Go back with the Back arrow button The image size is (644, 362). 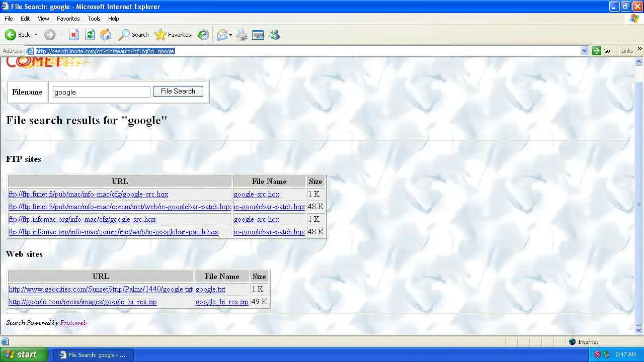(x=17, y=35)
